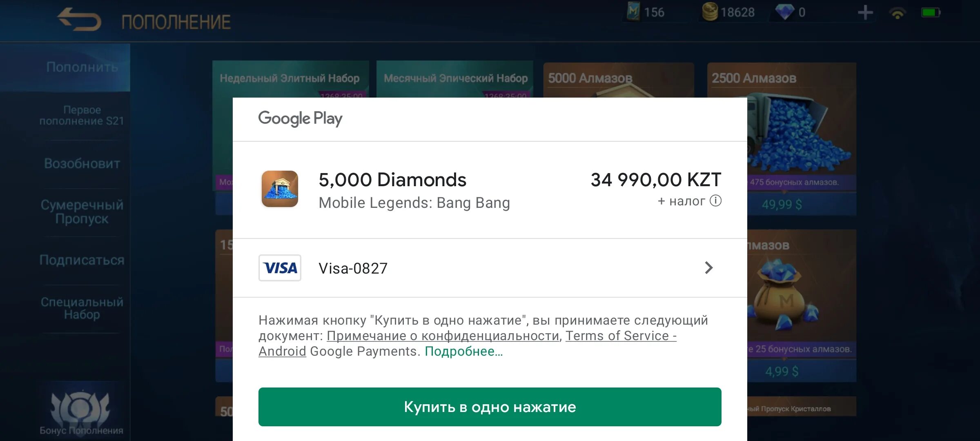Viewport: 980px width, 441px height.
Task: Tap the Купить в одно нажатие button
Action: [490, 407]
